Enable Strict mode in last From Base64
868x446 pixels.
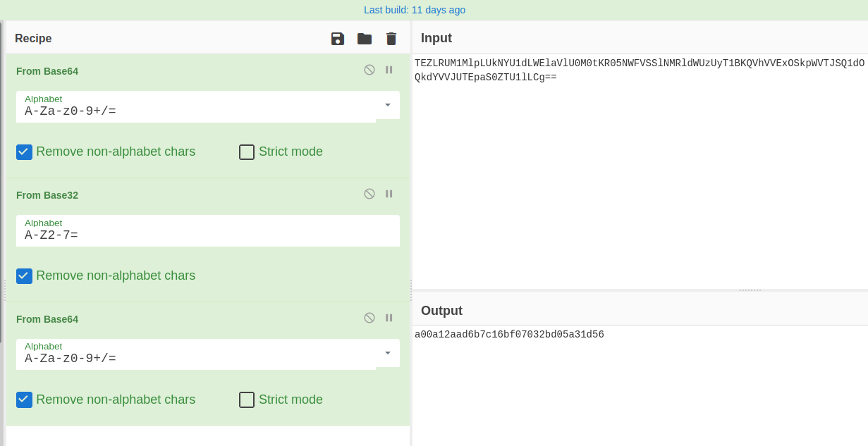247,400
